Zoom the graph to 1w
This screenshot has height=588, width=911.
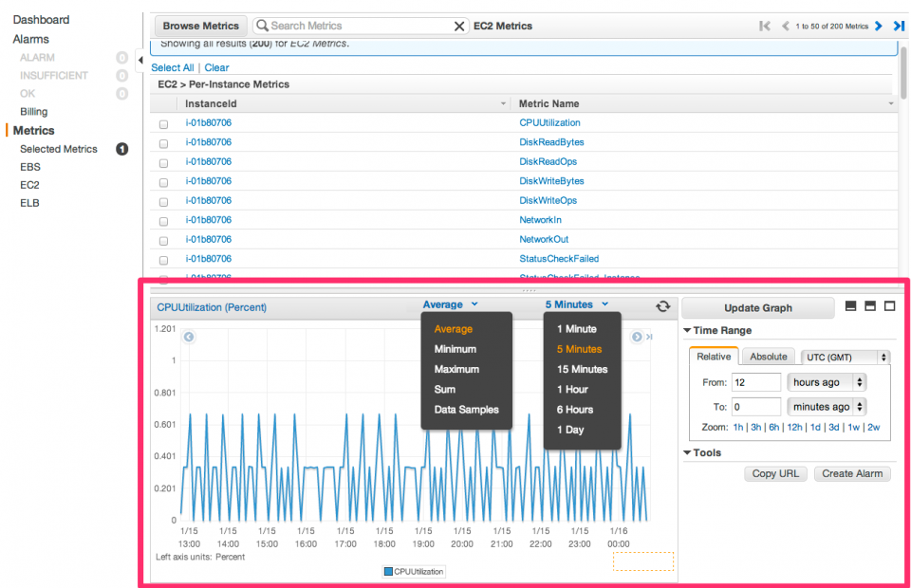point(851,428)
